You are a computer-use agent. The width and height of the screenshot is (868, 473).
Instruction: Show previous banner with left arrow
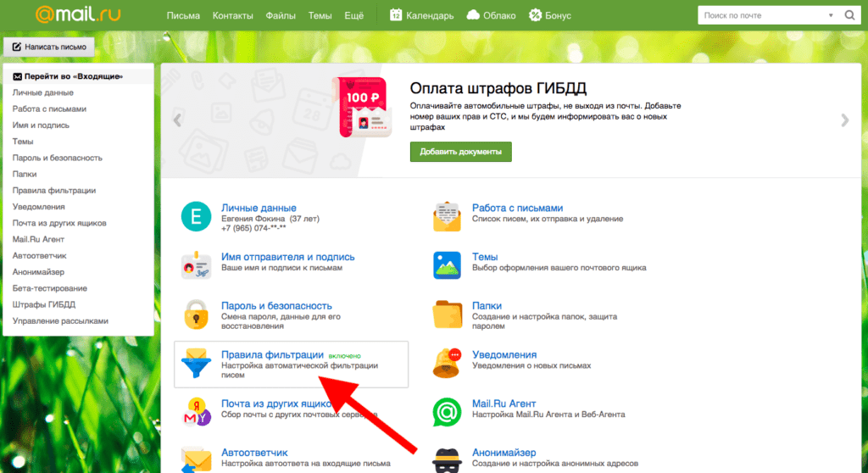[177, 120]
